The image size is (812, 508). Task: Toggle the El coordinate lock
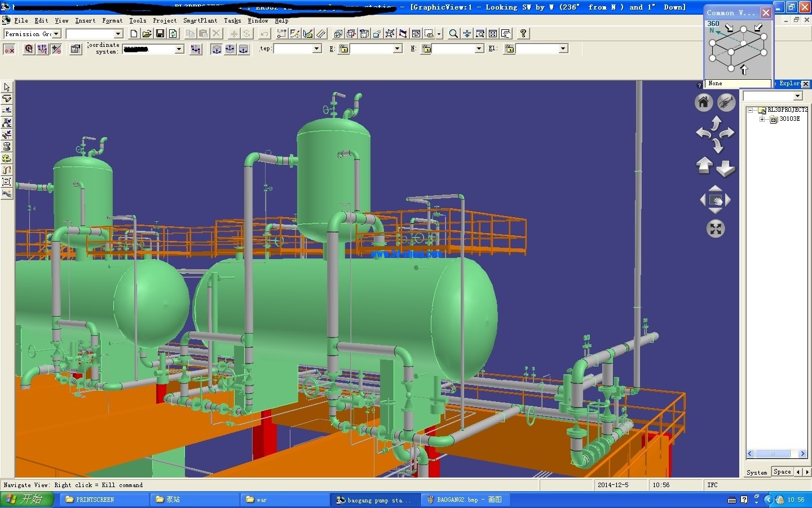pos(510,49)
